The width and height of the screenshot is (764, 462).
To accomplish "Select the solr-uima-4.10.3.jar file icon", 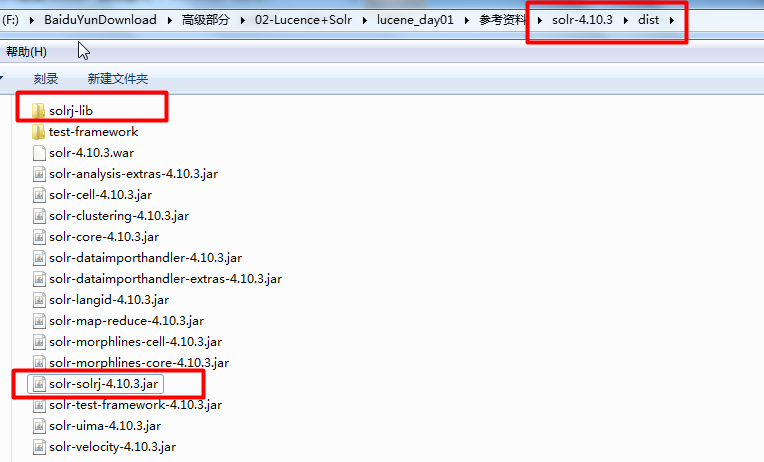I will 39,425.
